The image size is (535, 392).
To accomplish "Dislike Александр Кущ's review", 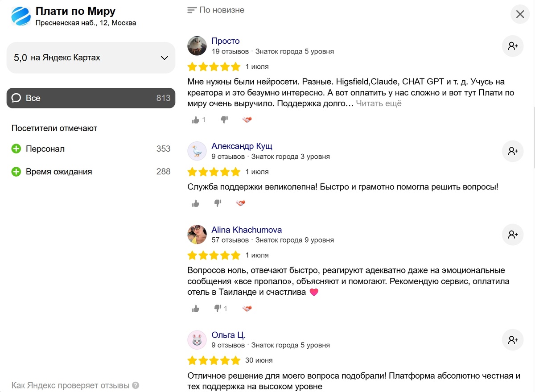I will [x=218, y=203].
